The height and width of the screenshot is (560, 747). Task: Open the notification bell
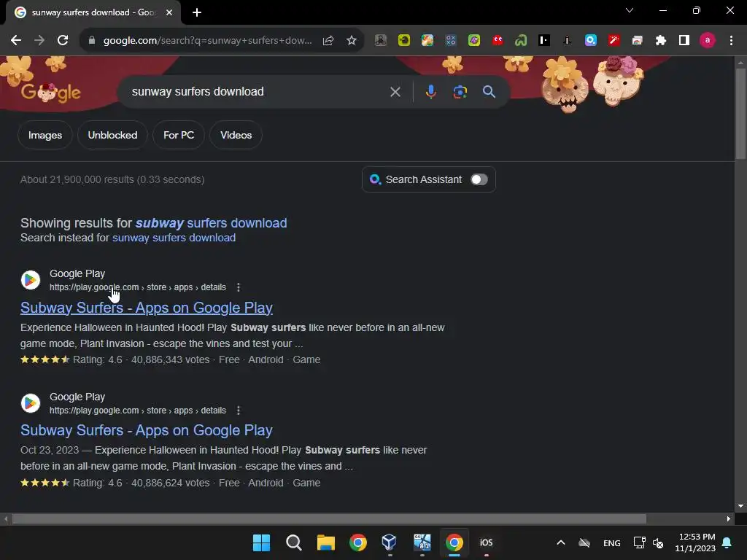click(x=727, y=542)
